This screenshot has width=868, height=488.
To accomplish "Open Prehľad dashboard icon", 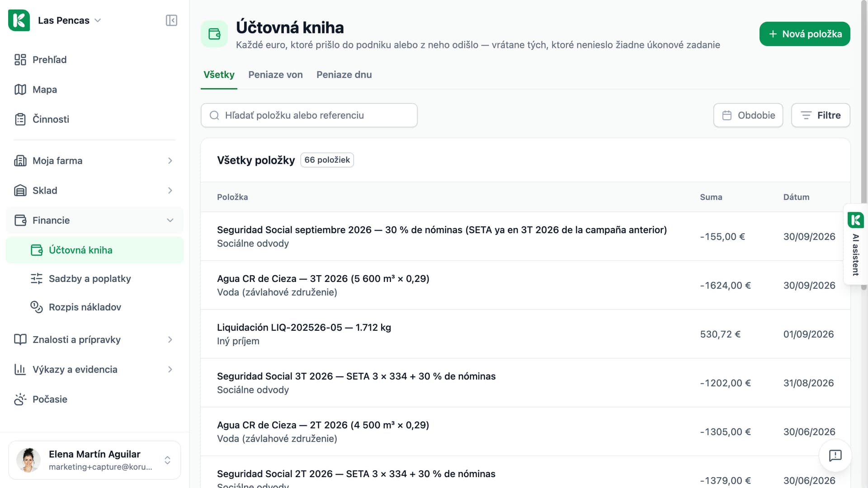I will coord(20,60).
